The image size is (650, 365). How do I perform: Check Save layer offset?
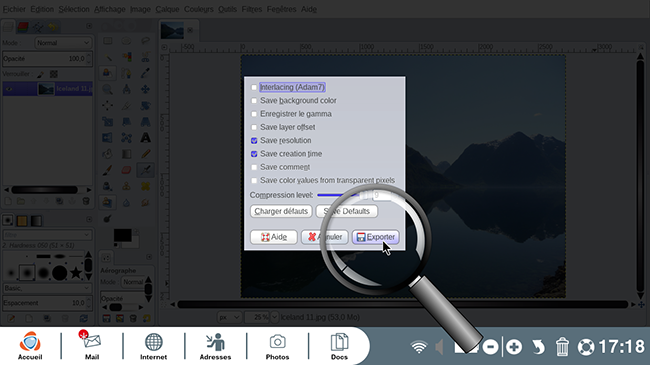(254, 127)
